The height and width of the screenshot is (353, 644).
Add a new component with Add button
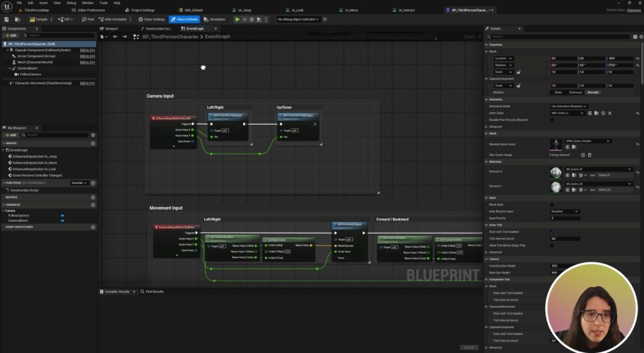[x=11, y=36]
